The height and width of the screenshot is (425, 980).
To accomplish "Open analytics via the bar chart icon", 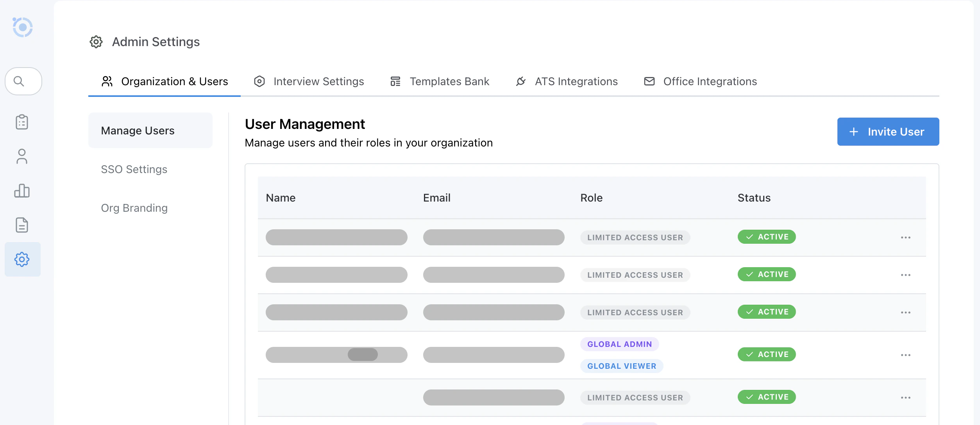I will [x=22, y=191].
